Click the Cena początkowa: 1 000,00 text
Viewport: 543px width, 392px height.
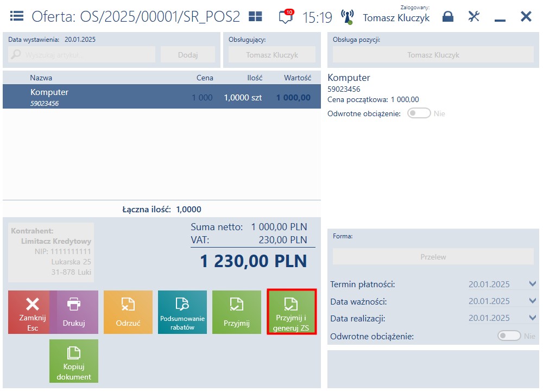(x=373, y=99)
